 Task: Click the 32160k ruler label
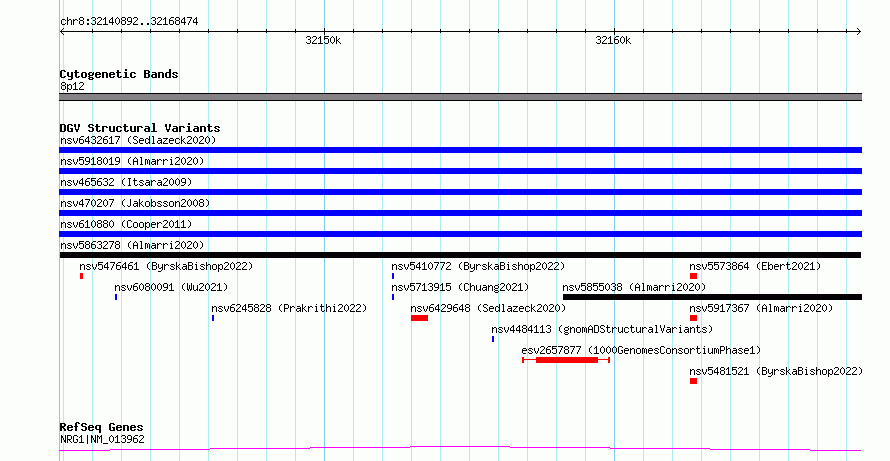pyautogui.click(x=613, y=40)
